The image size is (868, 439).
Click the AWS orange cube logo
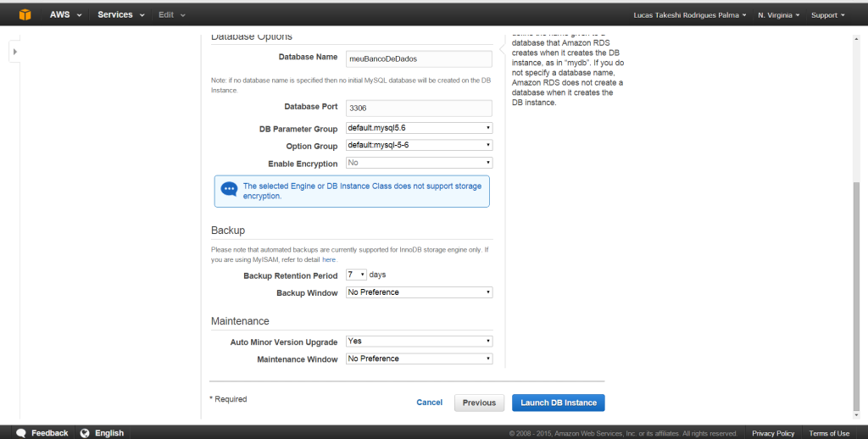pos(25,14)
